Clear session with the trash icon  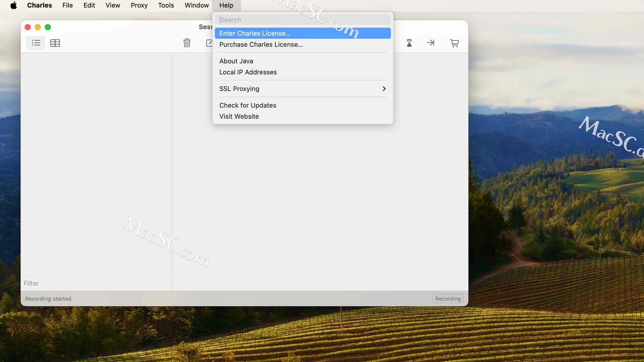click(187, 43)
